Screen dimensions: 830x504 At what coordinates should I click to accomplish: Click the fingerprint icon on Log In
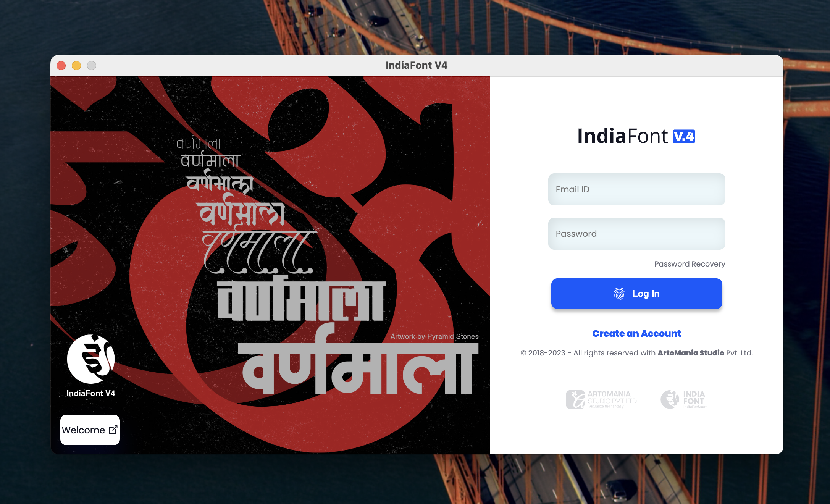pos(619,294)
